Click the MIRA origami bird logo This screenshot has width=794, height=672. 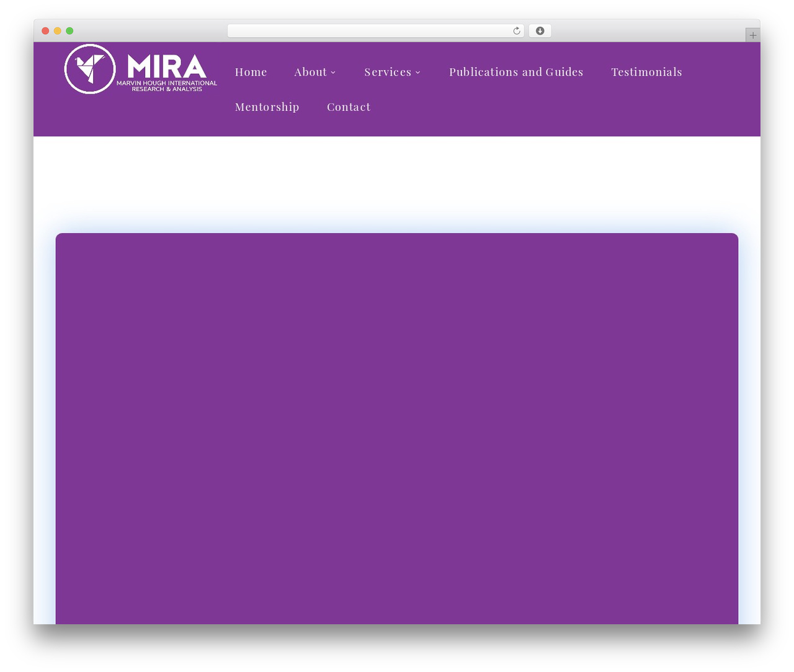[90, 69]
